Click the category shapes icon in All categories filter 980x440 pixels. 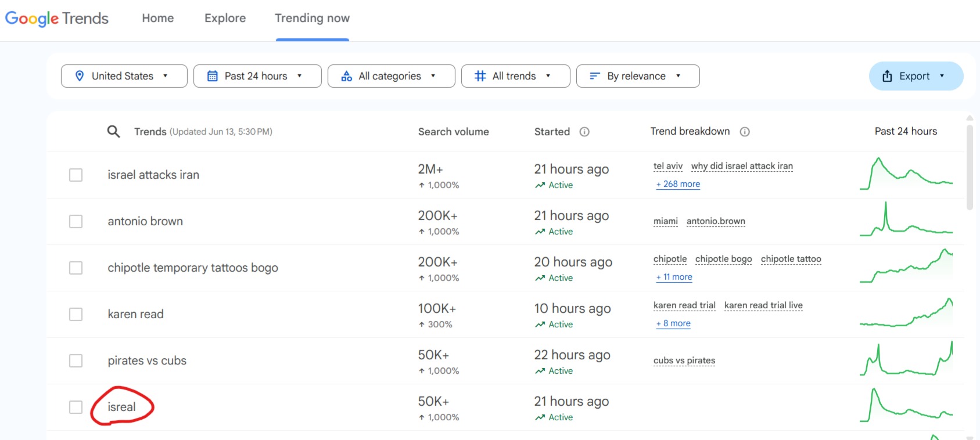pyautogui.click(x=347, y=76)
